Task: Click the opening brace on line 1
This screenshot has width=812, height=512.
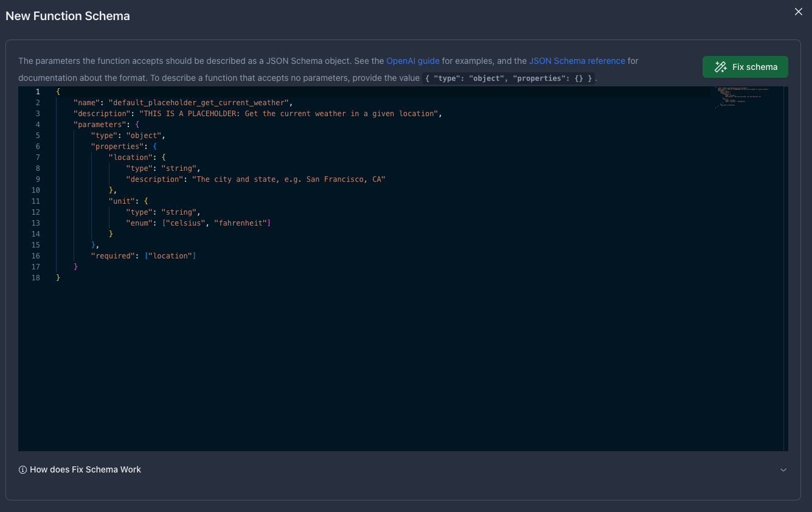Action: [x=58, y=91]
